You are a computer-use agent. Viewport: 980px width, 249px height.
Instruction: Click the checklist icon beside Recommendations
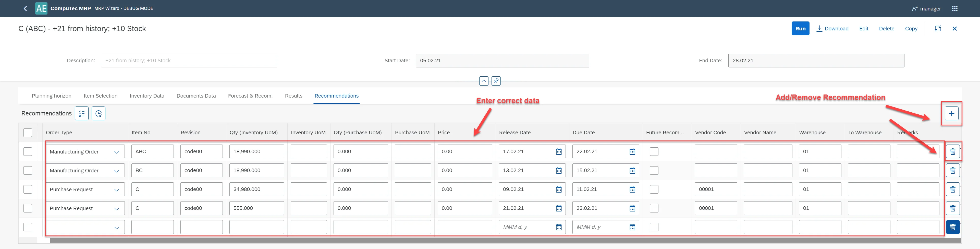(82, 113)
